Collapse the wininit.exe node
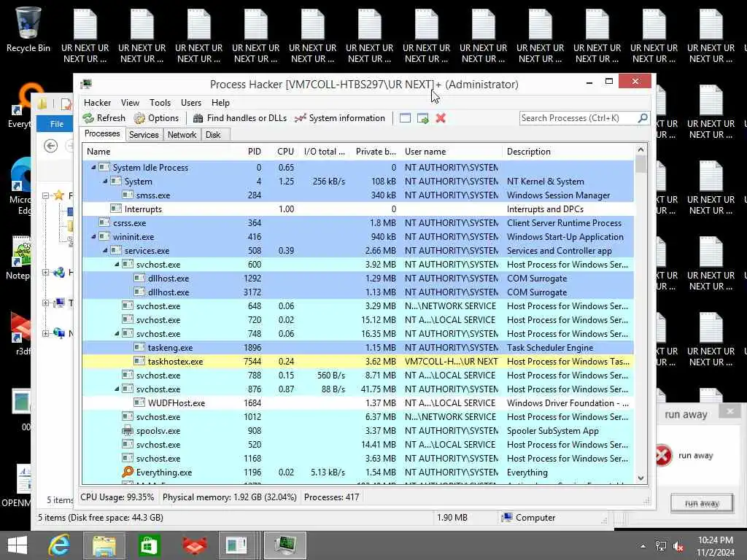Screen dimensions: 747x560 tap(93, 237)
